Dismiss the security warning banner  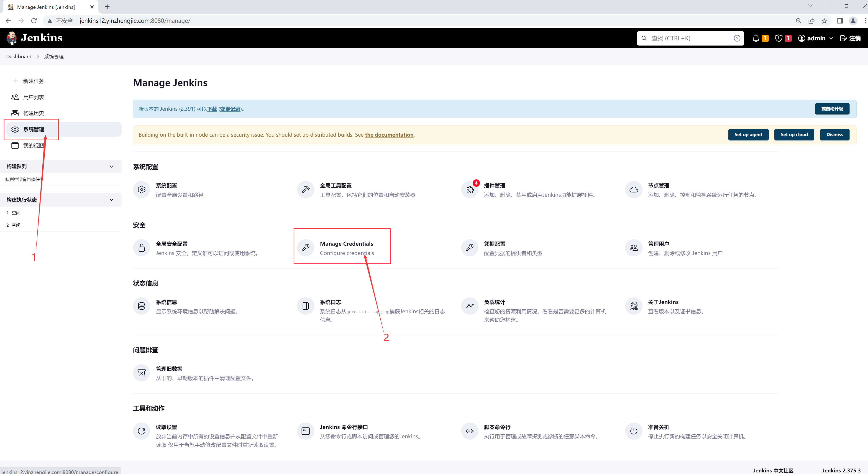click(x=834, y=135)
